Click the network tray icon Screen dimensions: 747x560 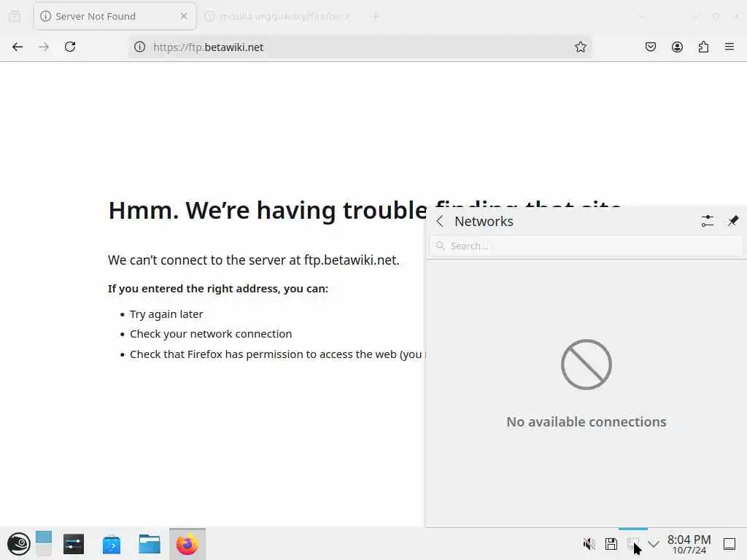pyautogui.click(x=632, y=544)
